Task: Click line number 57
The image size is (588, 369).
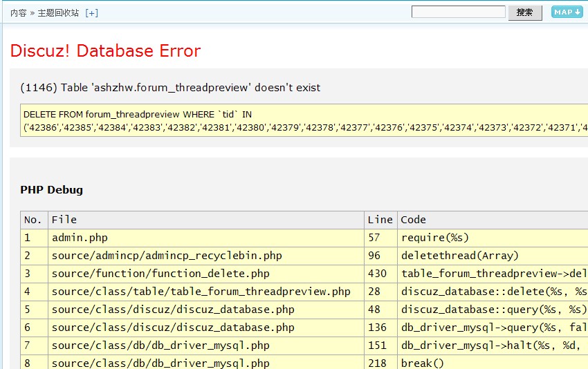Action: [380, 238]
